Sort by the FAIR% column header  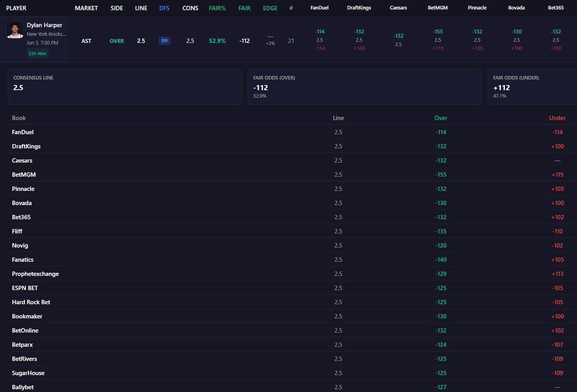tap(217, 8)
